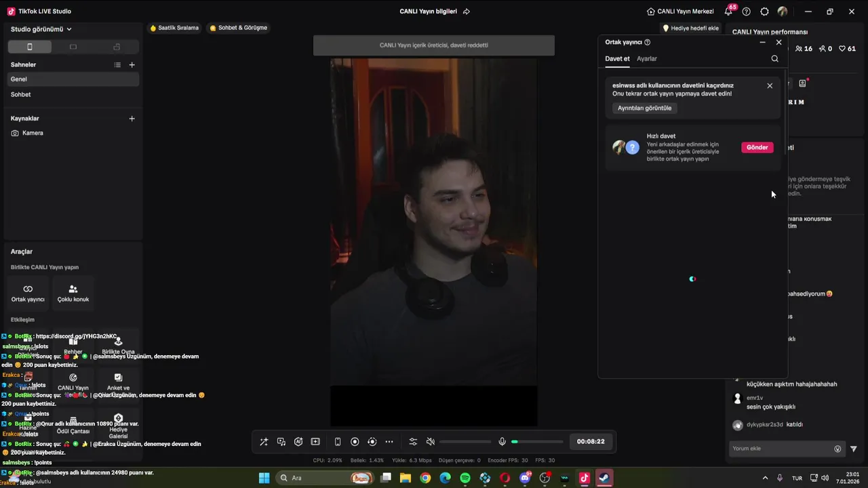Open Sohbet & Görüşme chip

click(x=238, y=28)
